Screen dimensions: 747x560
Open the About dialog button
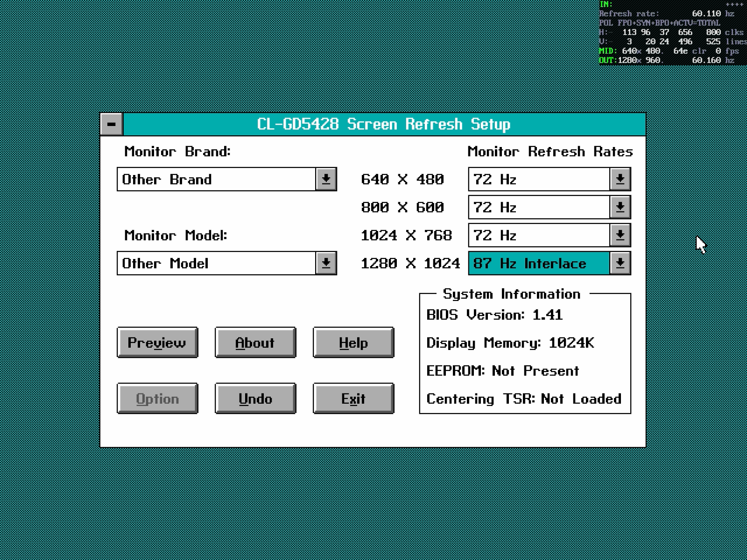(255, 343)
